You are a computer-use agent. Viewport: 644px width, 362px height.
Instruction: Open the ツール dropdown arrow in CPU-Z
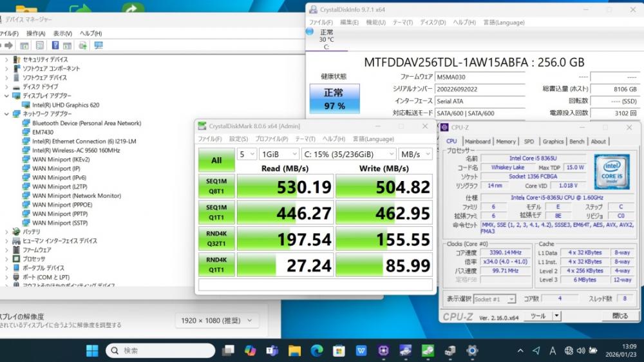coord(556,316)
